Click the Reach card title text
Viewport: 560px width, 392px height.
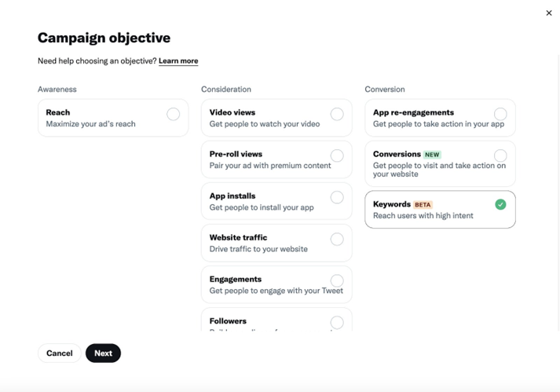click(x=58, y=112)
